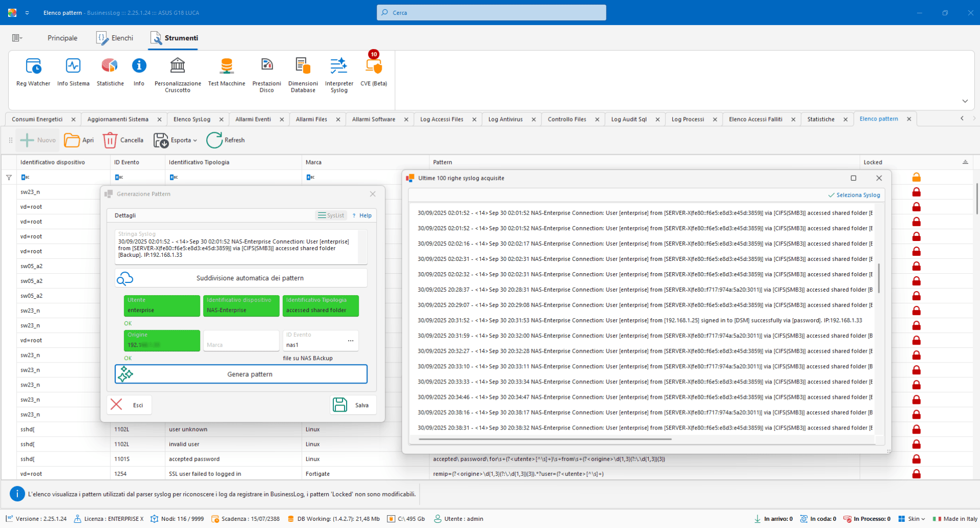Open the Dimensioni Database tool
The width and height of the screenshot is (980, 529).
tap(303, 75)
